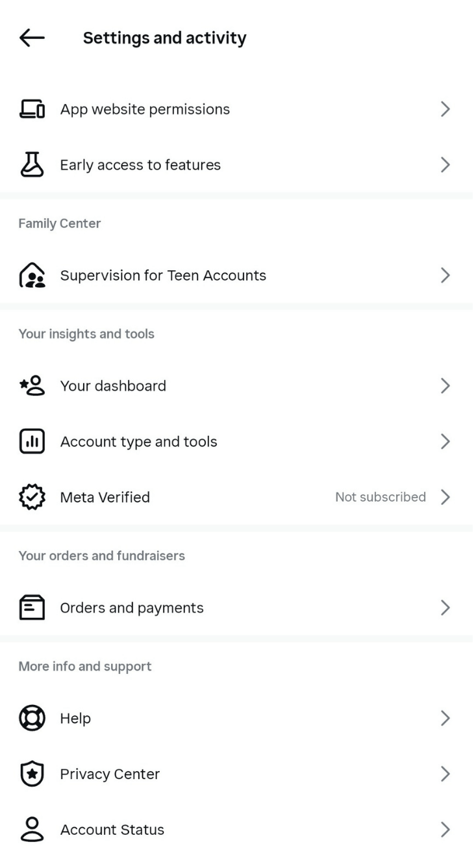
Task: Click the Early access flask icon
Action: [x=32, y=165]
